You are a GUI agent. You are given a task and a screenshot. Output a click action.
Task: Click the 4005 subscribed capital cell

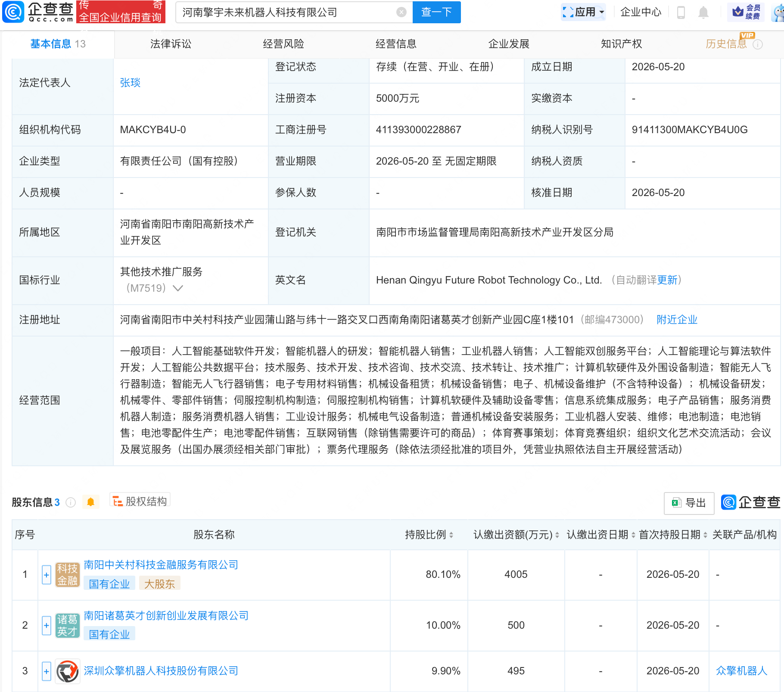516,574
